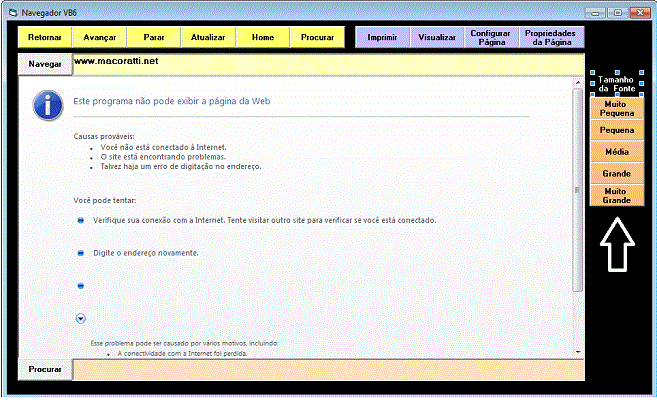Set font size to Muito Pequena
The image size is (657, 400).
[617, 108]
